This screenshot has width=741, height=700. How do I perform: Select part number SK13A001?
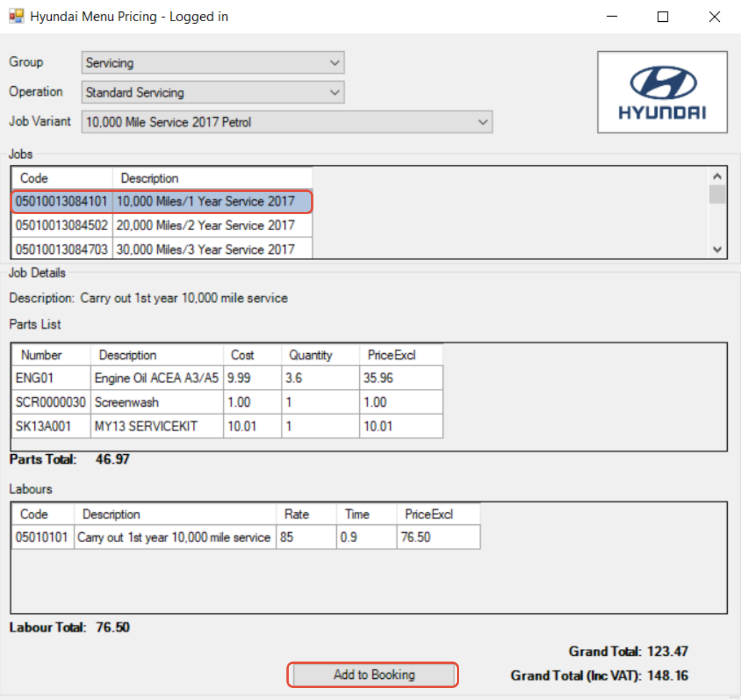tap(51, 427)
